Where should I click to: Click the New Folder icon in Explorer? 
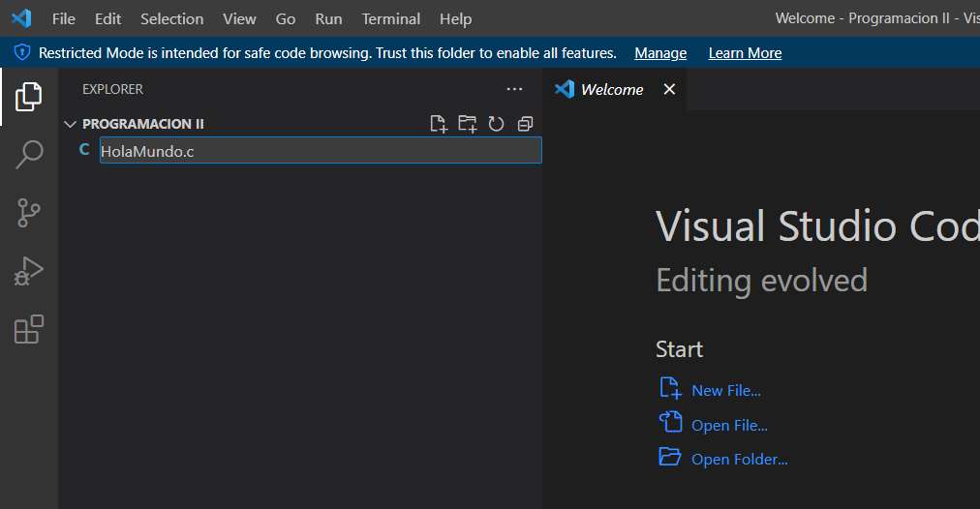coord(468,124)
